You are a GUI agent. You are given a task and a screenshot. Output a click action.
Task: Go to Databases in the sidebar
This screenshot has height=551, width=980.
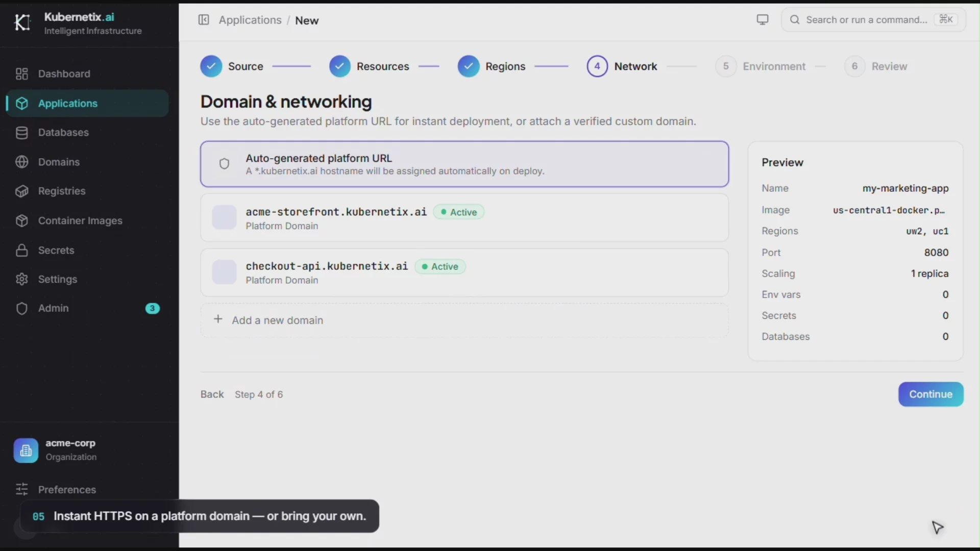pyautogui.click(x=87, y=133)
